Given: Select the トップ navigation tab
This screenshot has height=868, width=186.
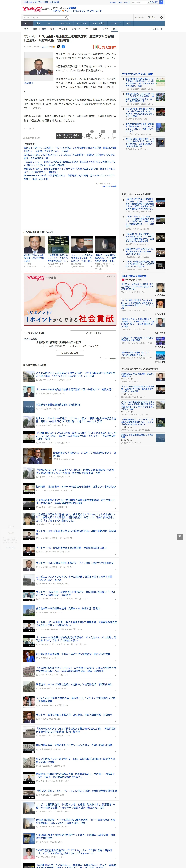Looking at the screenshot, I should tap(27, 24).
